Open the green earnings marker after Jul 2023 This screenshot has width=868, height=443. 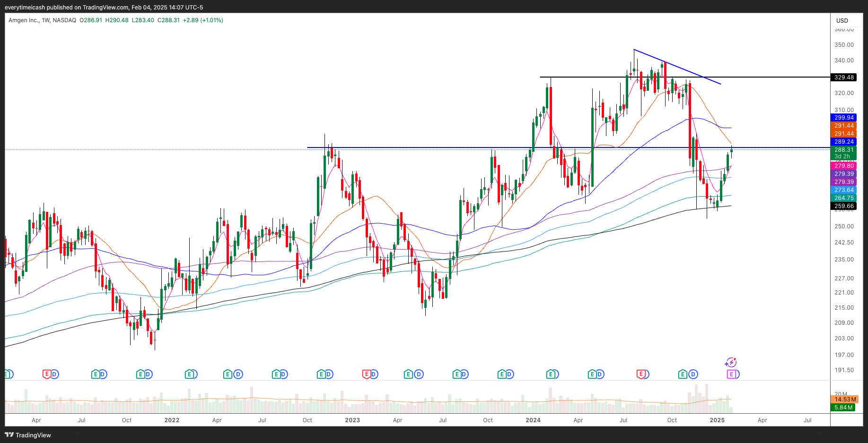(456, 374)
